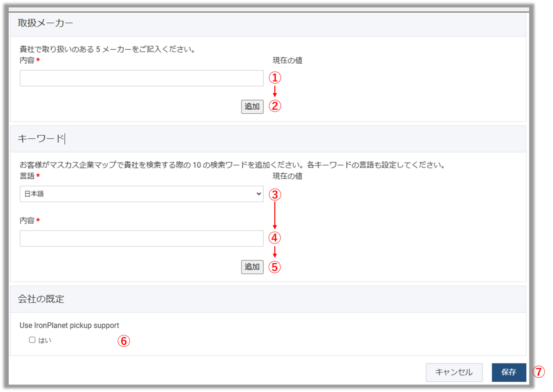Click the 保存 button

pyautogui.click(x=509, y=372)
